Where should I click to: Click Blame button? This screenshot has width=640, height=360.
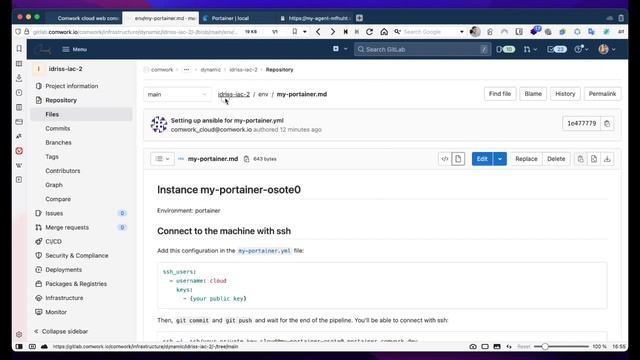pos(533,94)
